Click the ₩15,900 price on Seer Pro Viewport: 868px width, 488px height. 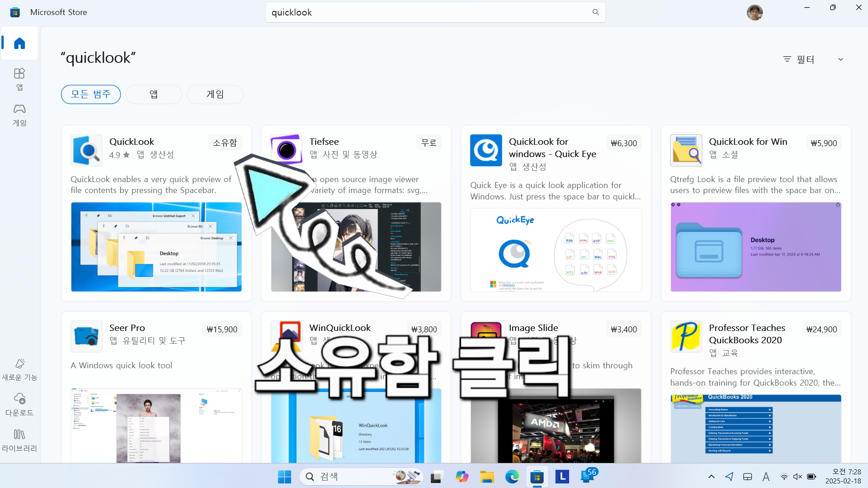click(222, 329)
